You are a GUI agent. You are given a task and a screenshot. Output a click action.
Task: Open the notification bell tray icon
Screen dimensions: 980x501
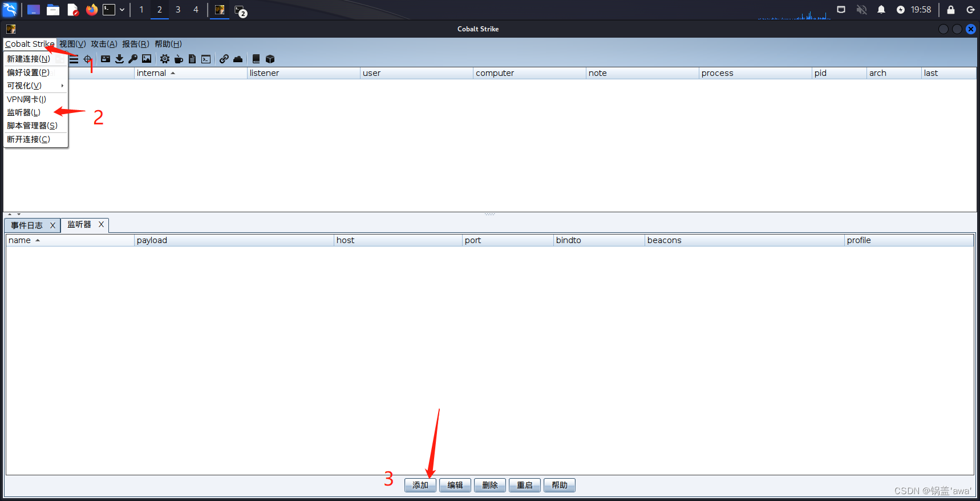(x=881, y=10)
